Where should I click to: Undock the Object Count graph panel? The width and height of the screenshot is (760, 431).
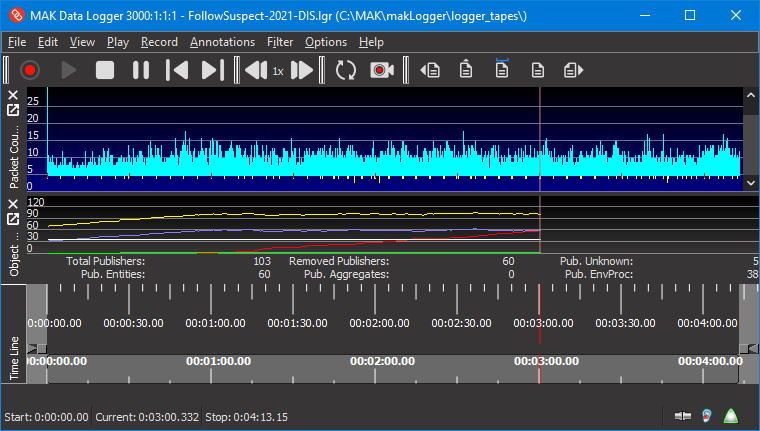[13, 219]
